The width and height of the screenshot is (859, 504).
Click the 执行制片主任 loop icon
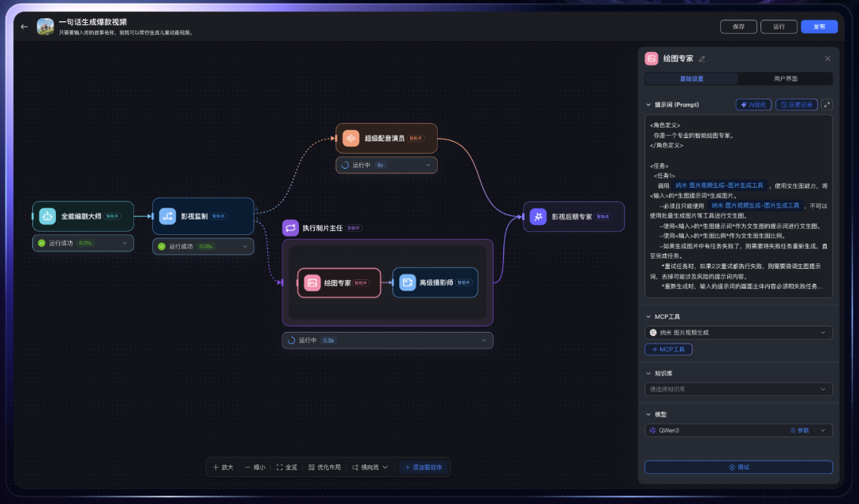click(x=290, y=227)
